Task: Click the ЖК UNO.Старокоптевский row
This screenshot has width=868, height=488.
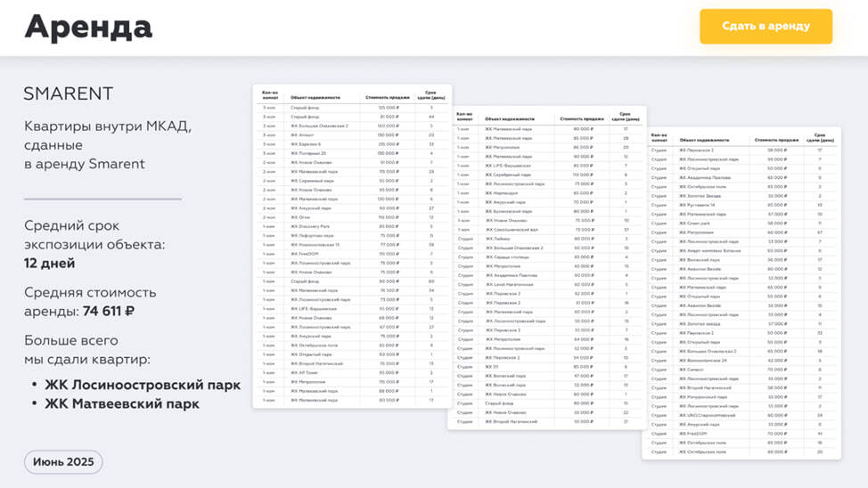Action: click(x=741, y=415)
